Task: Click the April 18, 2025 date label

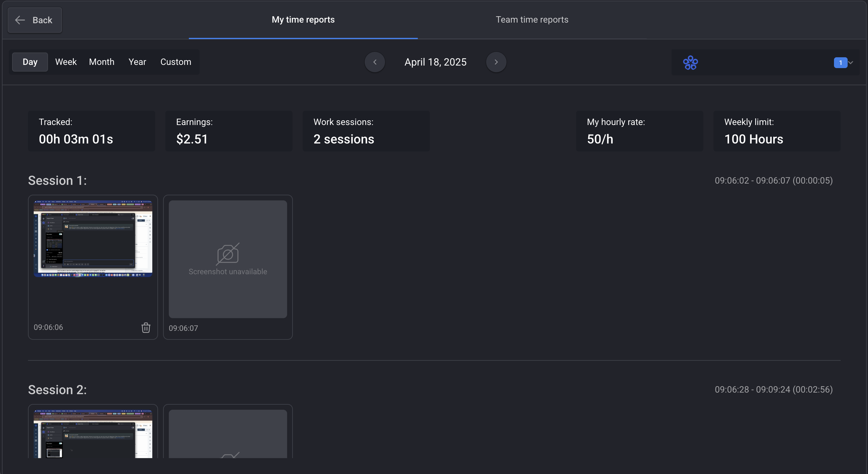Action: (x=435, y=62)
